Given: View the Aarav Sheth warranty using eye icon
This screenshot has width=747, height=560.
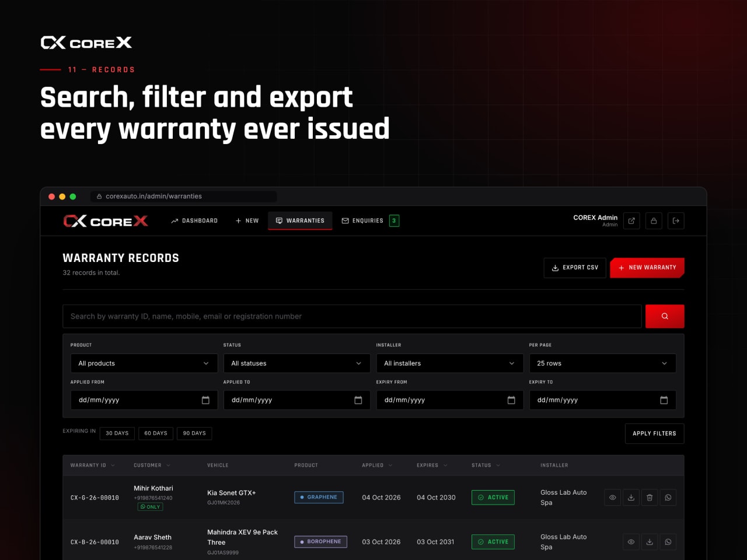Looking at the screenshot, I should (x=631, y=542).
